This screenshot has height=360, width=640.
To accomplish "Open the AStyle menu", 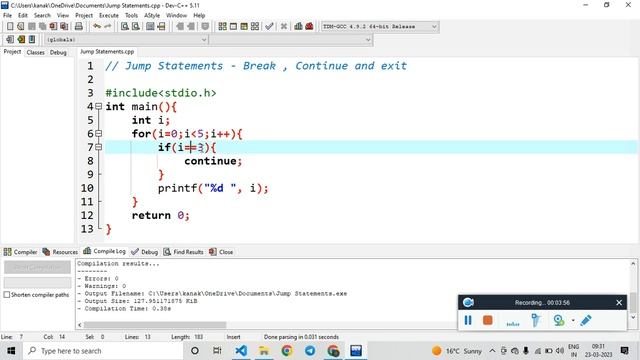I will pos(152,16).
